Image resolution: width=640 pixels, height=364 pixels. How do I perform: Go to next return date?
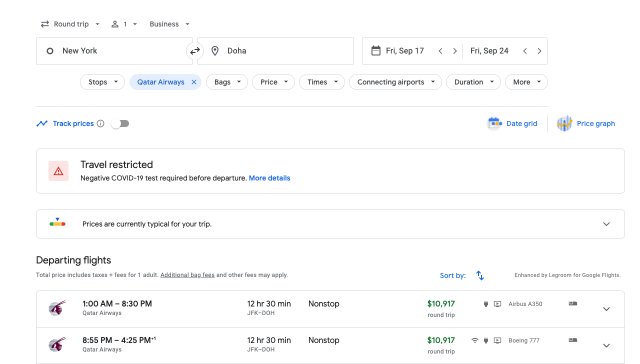pos(539,51)
